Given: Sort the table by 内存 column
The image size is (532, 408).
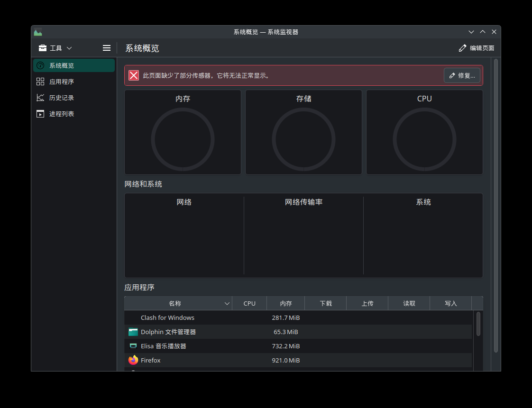Looking at the screenshot, I should coord(286,304).
